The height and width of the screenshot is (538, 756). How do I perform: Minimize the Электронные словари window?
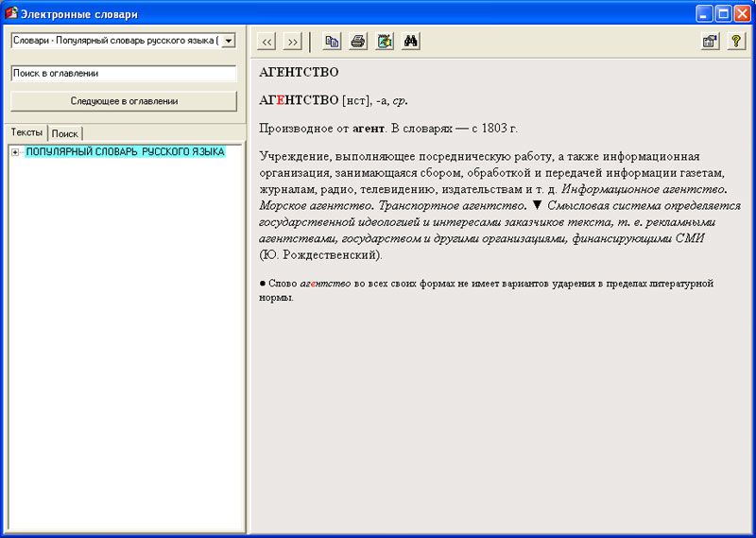[704, 13]
